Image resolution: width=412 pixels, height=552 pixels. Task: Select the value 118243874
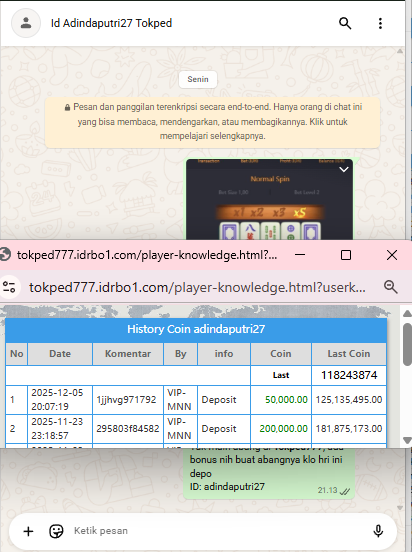point(349,375)
